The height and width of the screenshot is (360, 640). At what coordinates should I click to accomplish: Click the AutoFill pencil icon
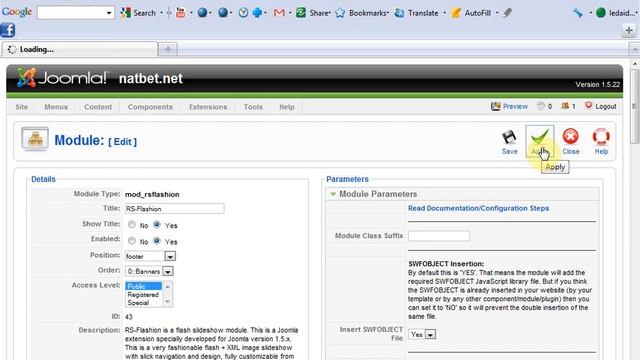pyautogui.click(x=456, y=13)
